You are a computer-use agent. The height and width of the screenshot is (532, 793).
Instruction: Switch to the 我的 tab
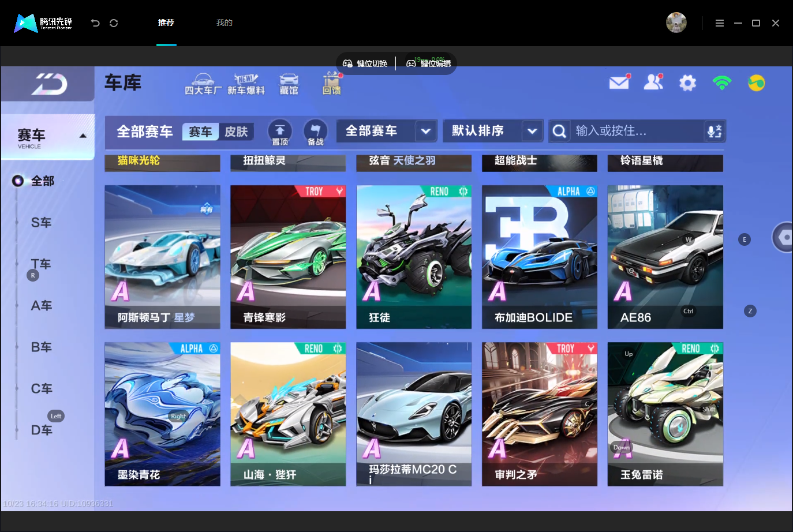225,23
